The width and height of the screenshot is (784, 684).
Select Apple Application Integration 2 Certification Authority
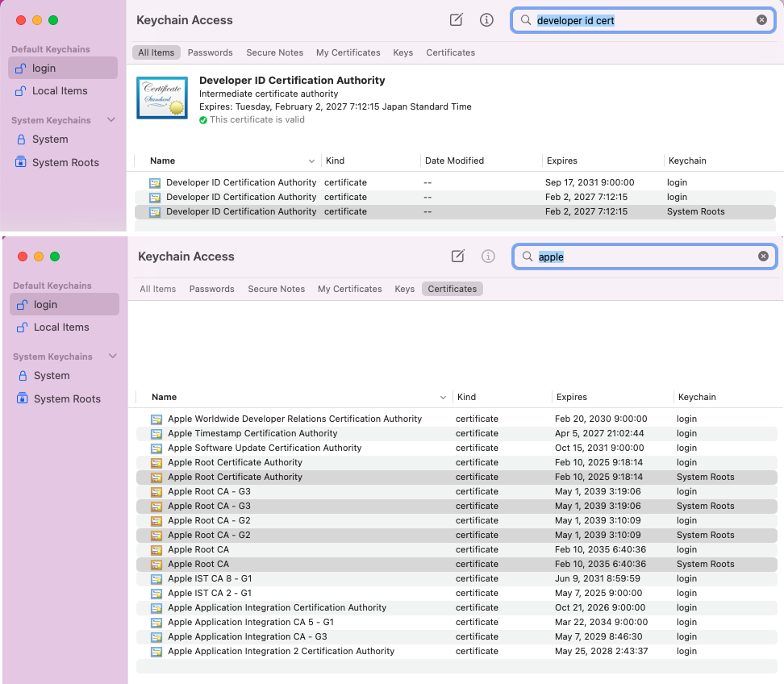(457, 651)
